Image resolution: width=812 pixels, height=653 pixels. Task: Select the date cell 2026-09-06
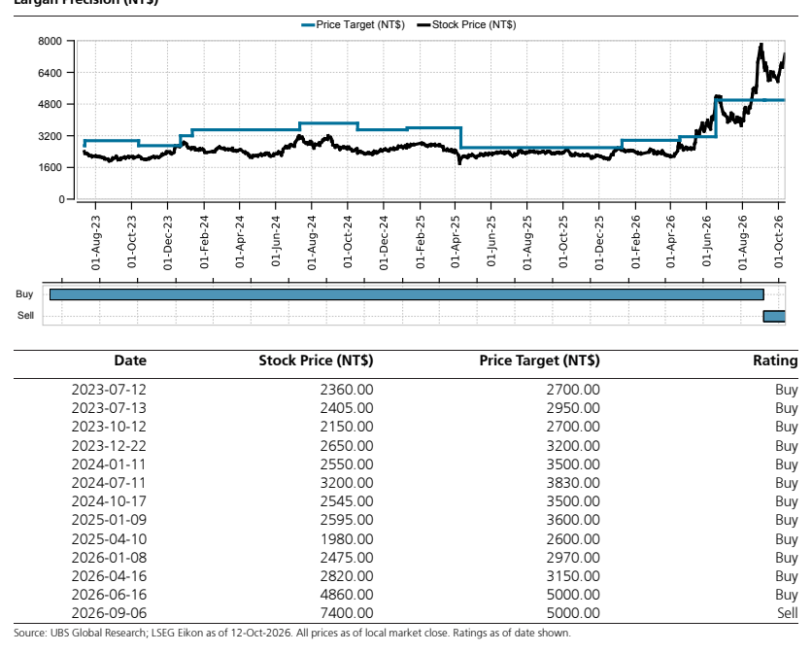109,613
